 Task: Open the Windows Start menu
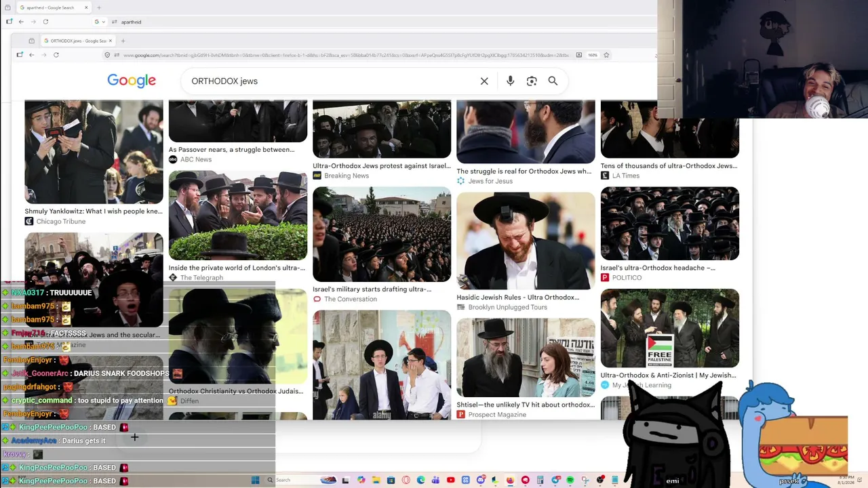coord(255,481)
